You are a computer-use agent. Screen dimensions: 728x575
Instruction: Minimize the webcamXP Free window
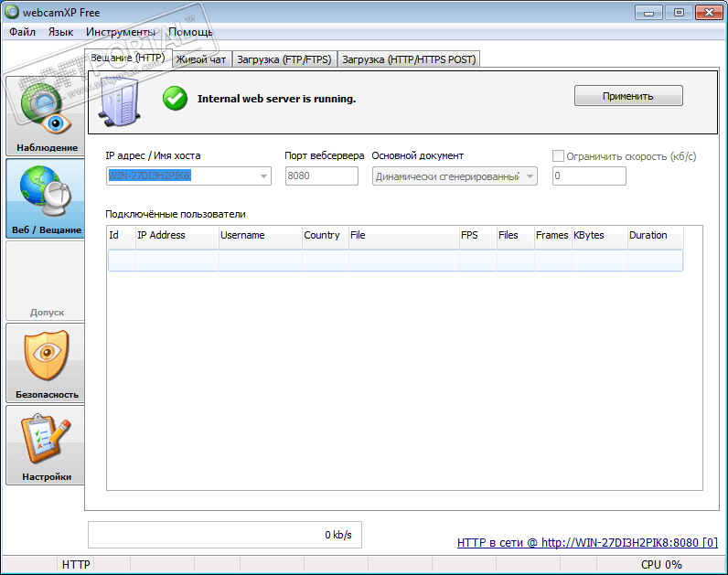coord(649,13)
